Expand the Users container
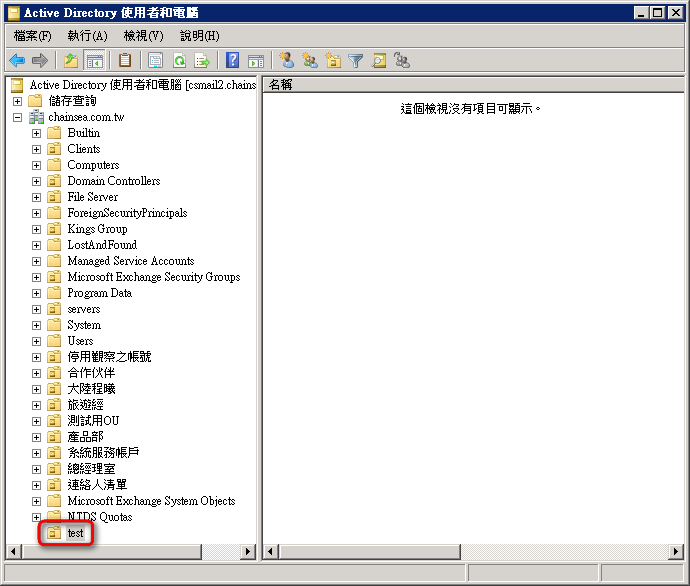Viewport: 690px width, 586px height. 37,341
